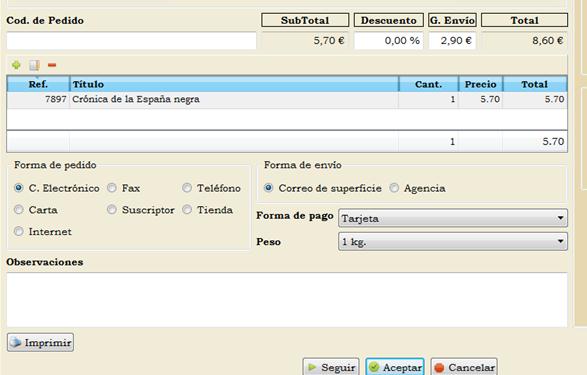Click the G. Envío amount field
587x375 pixels.
pos(452,41)
